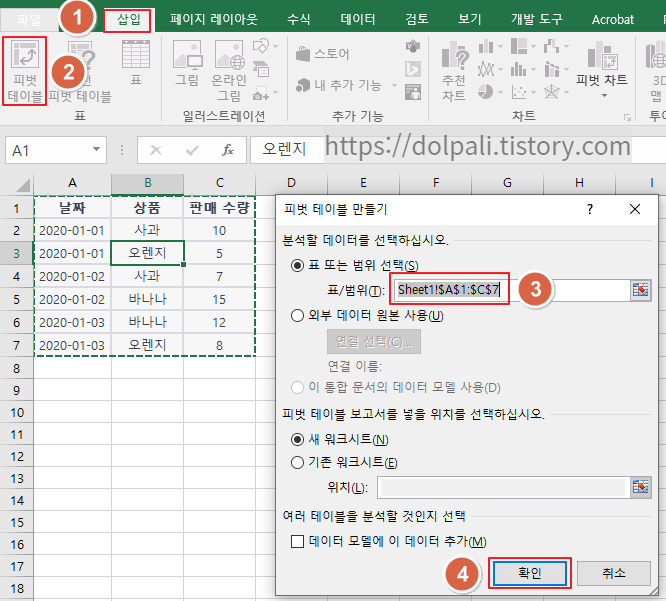Close the 피벗 테이블 만들기 dialog
Image resolution: width=666 pixels, height=601 pixels.
(x=635, y=209)
